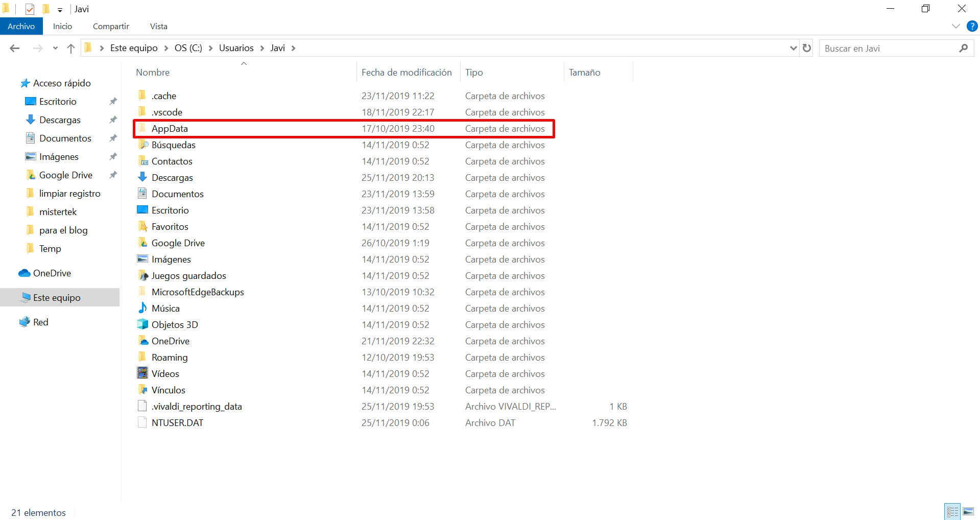Open the recent locations dropdown
The image size is (980, 520).
[x=55, y=49]
